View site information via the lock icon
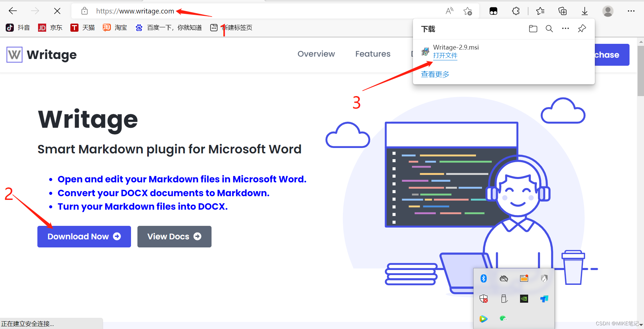Screen dimensions: 644x329 85,11
